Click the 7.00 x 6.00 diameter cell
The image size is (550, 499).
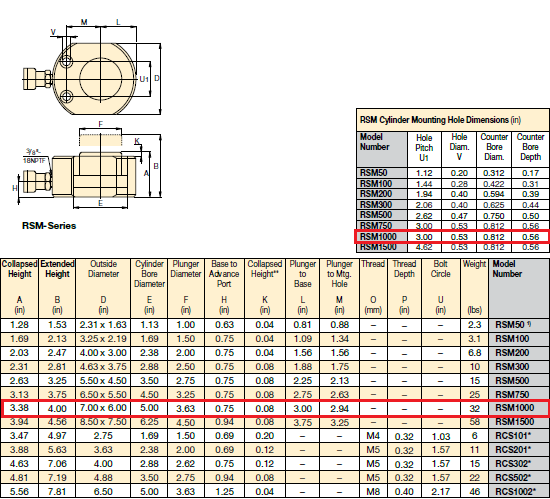tap(103, 408)
